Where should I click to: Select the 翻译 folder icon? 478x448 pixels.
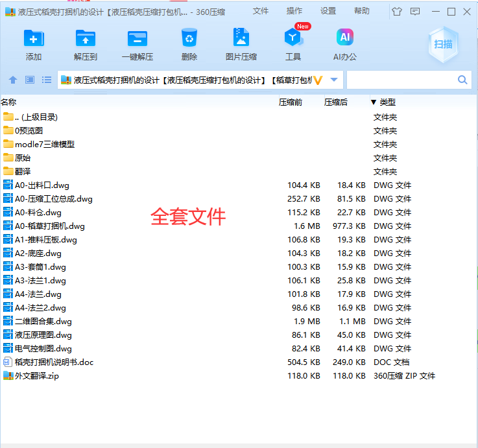click(x=8, y=171)
